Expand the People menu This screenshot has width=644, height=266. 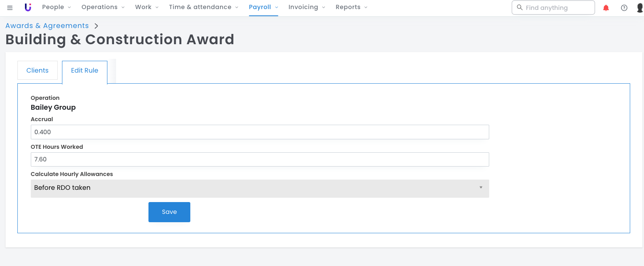coord(56,7)
